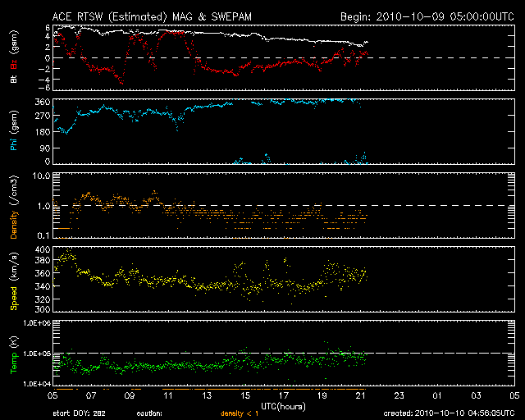This screenshot has width=525, height=420.
Task: Click the '19' hour label on time axis
Action: pos(322,396)
